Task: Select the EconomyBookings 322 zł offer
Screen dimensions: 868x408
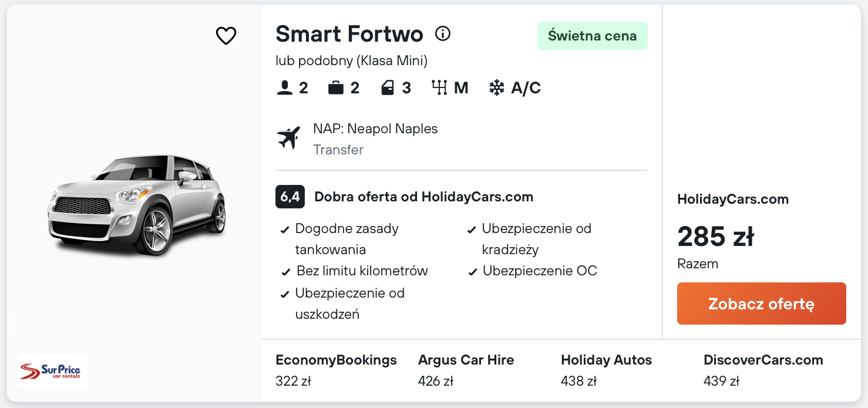Action: (336, 370)
